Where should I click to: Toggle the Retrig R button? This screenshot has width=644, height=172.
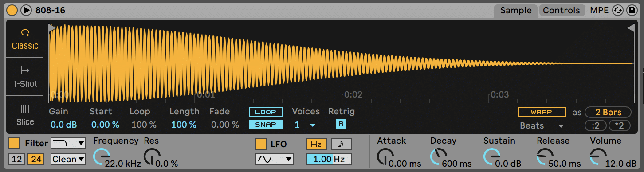[x=341, y=124]
